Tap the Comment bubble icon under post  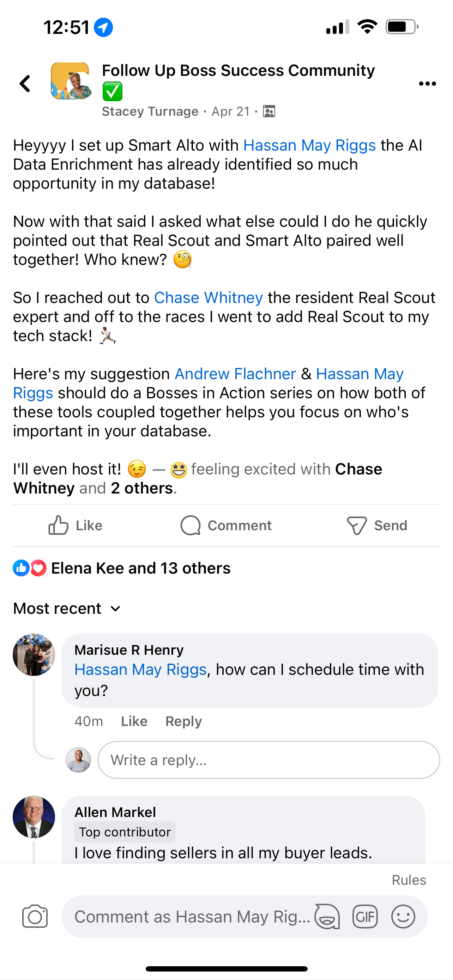click(226, 525)
